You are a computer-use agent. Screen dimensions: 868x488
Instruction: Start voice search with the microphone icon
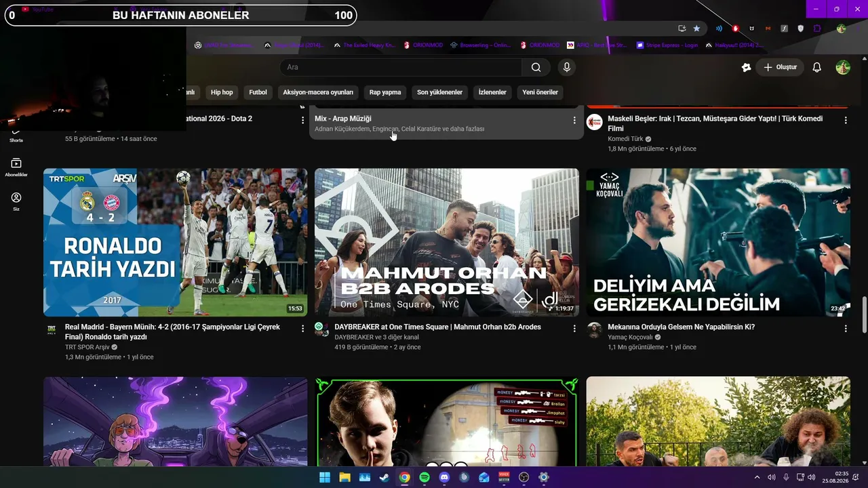[567, 67]
